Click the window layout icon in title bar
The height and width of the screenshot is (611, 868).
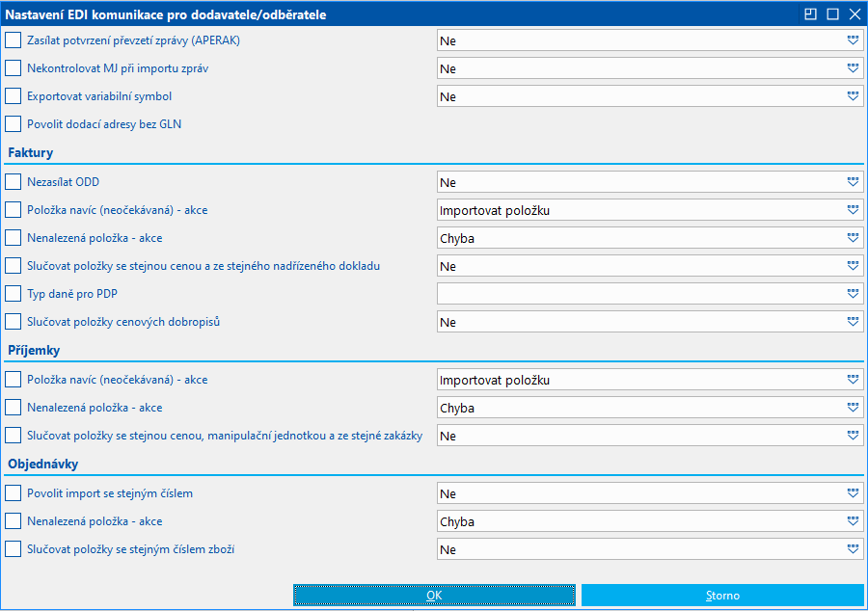click(811, 13)
